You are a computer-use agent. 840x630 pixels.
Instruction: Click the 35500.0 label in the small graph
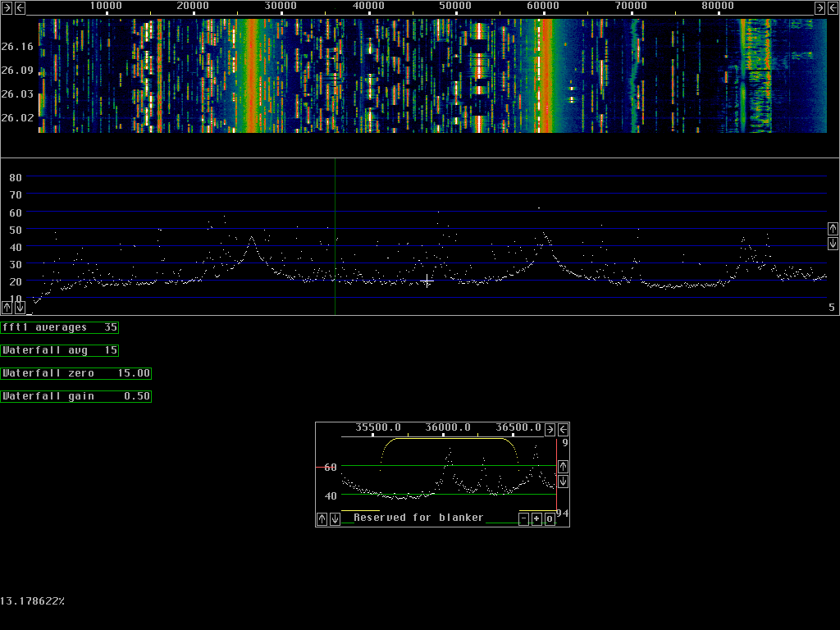coord(378,427)
